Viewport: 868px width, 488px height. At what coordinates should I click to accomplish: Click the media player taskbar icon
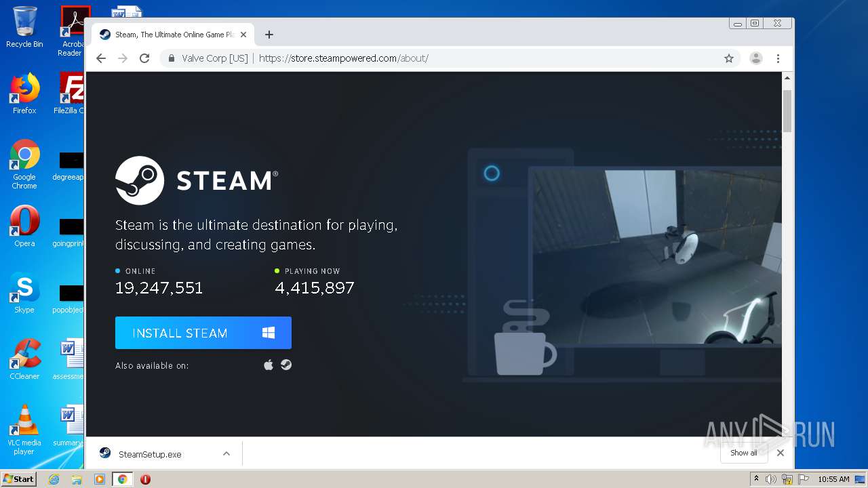click(99, 479)
